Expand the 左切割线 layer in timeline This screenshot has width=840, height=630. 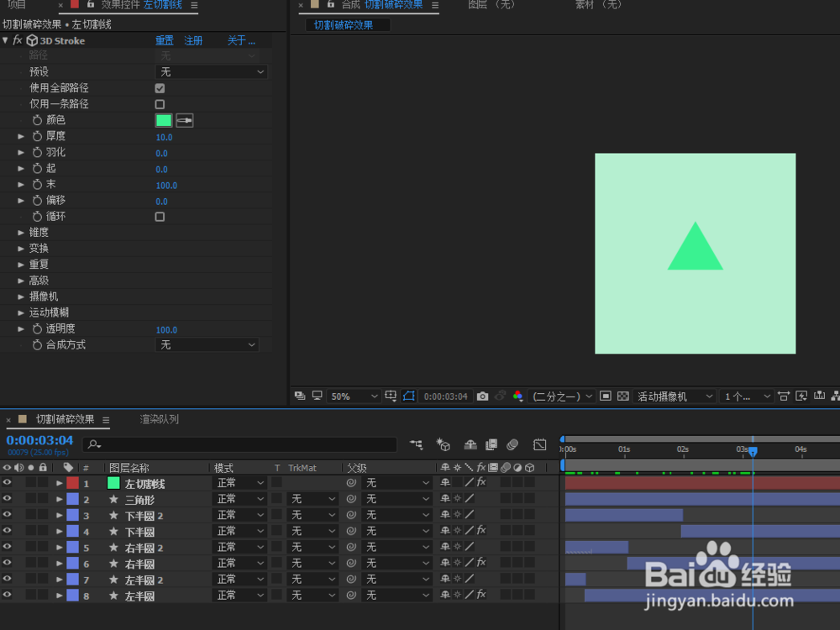pos(59,483)
